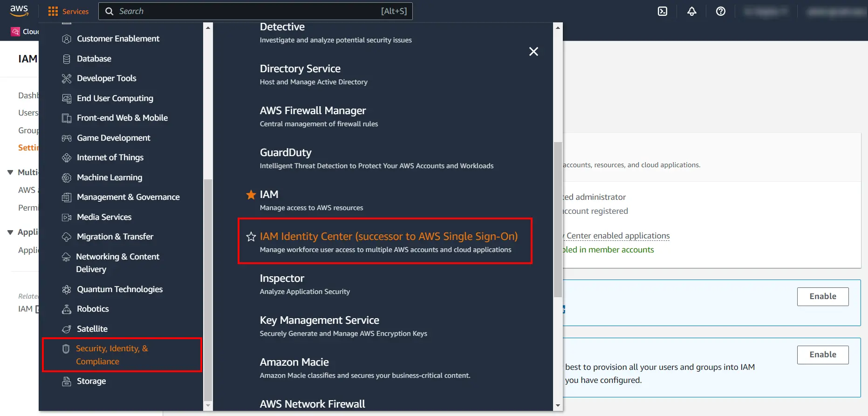Click the Security, Identity, & Compliance shield icon

tap(66, 348)
